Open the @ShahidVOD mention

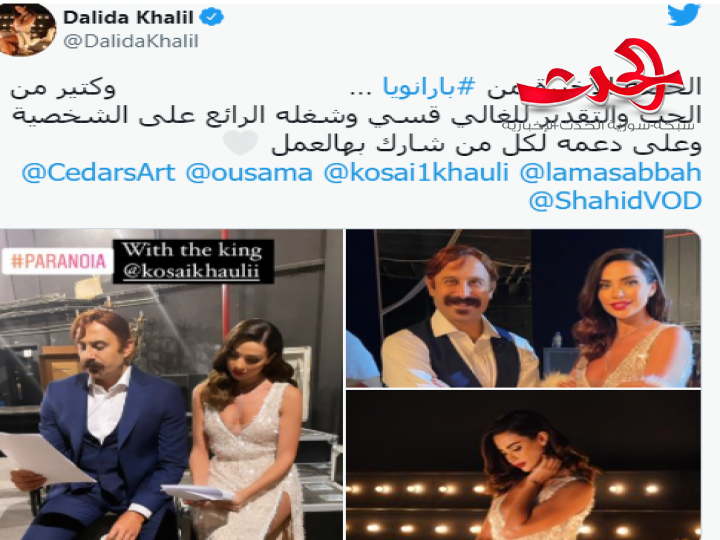[615, 201]
